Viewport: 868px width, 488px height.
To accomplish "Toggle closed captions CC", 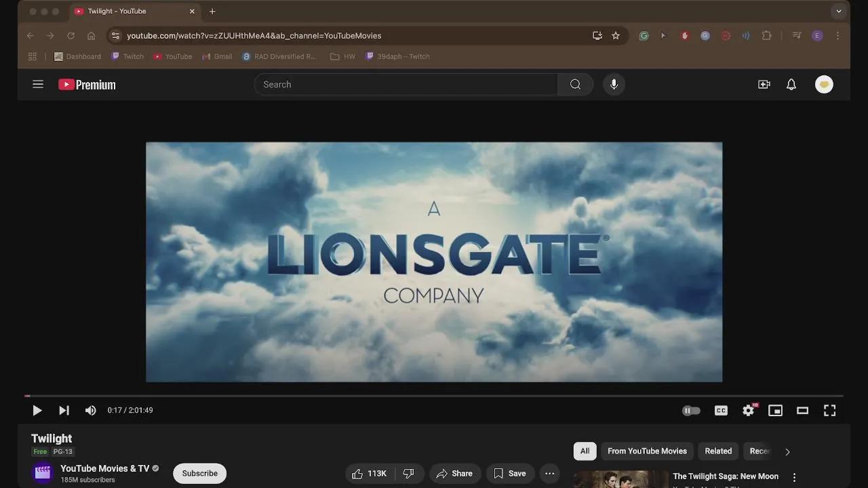I will (721, 410).
